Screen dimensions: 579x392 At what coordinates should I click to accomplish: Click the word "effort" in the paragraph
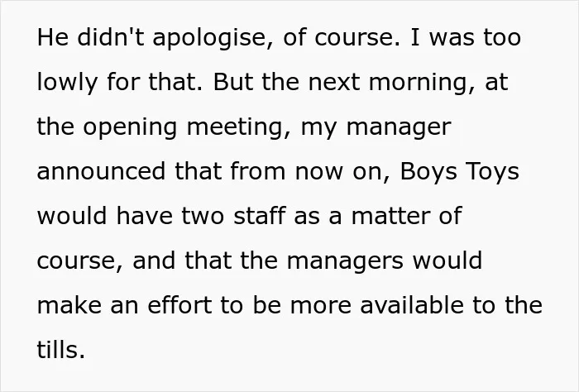click(x=180, y=306)
